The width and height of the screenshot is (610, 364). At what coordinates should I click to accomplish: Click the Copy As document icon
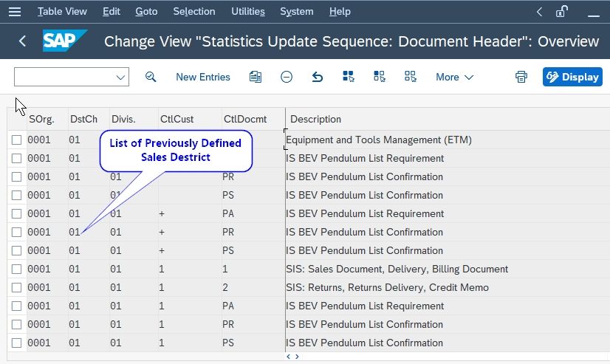256,77
